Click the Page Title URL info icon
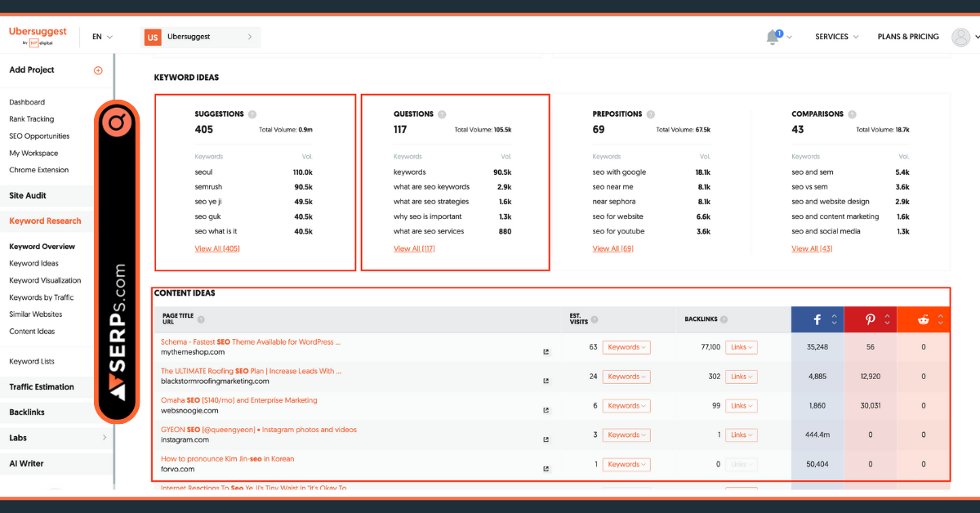Viewport: 980px width, 513px height. (x=201, y=319)
